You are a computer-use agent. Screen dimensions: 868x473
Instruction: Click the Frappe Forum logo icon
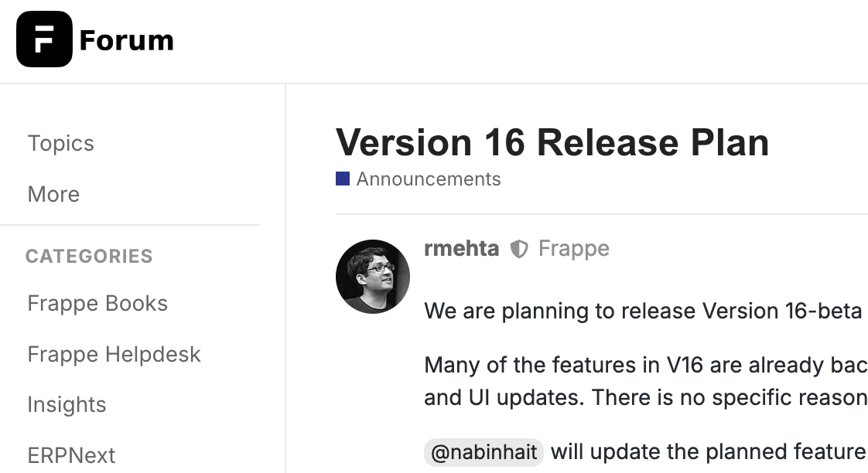44,39
